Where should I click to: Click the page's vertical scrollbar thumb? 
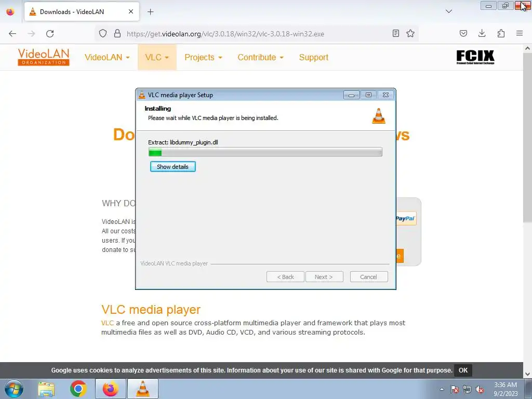click(528, 137)
